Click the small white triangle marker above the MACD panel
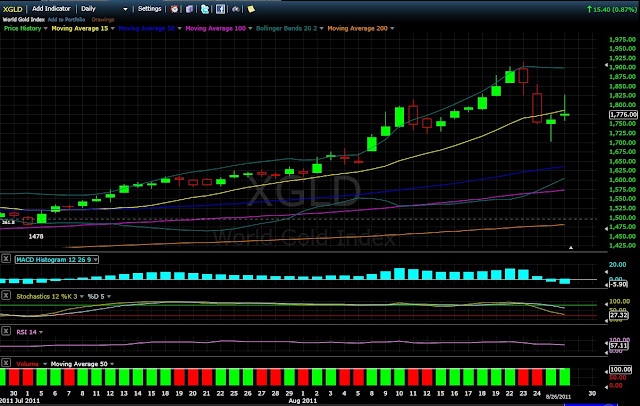Screen dimensions: 640x406 tap(571, 248)
